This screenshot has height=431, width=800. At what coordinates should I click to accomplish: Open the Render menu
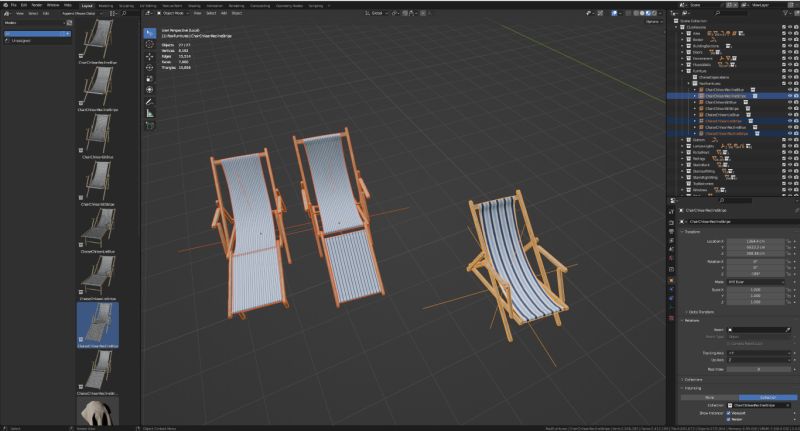pos(36,5)
